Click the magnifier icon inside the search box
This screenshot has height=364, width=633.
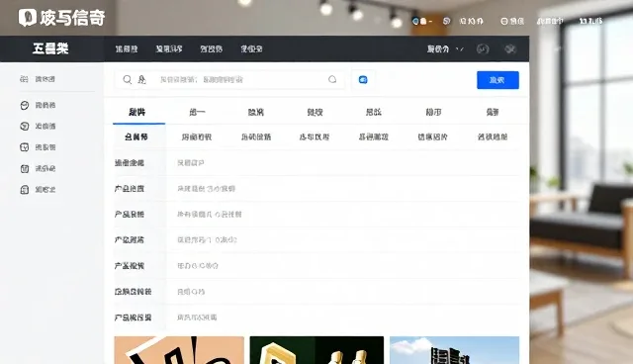128,79
